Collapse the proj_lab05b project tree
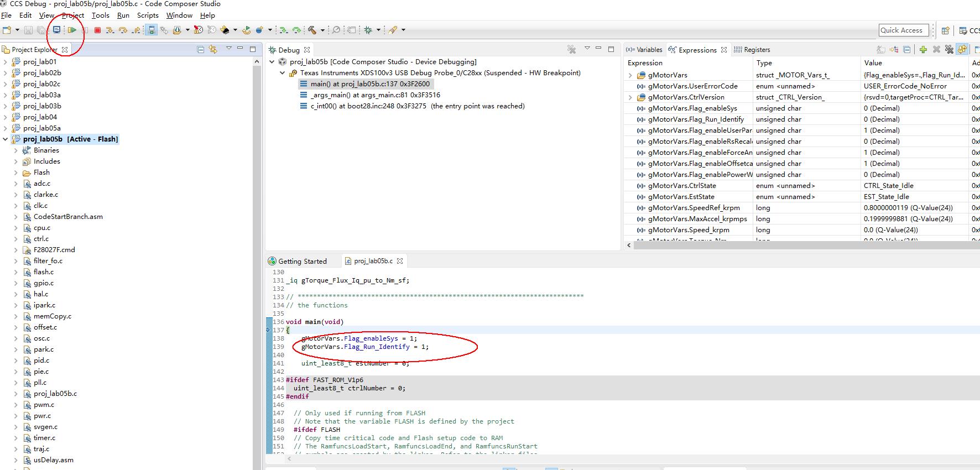 pos(6,139)
